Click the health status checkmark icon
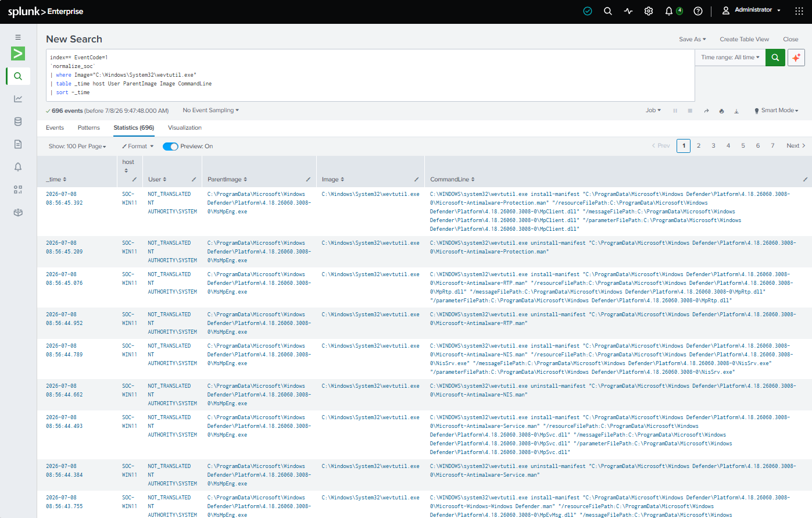This screenshot has height=518, width=812. coord(588,11)
